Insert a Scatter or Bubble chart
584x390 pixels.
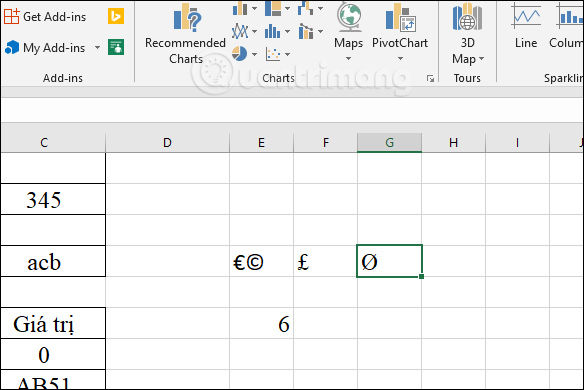coord(273,54)
